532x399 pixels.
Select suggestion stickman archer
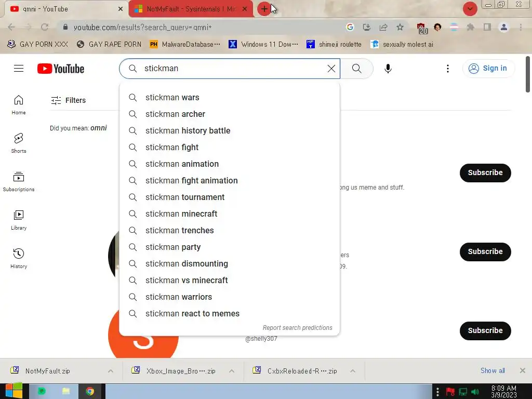(229, 114)
